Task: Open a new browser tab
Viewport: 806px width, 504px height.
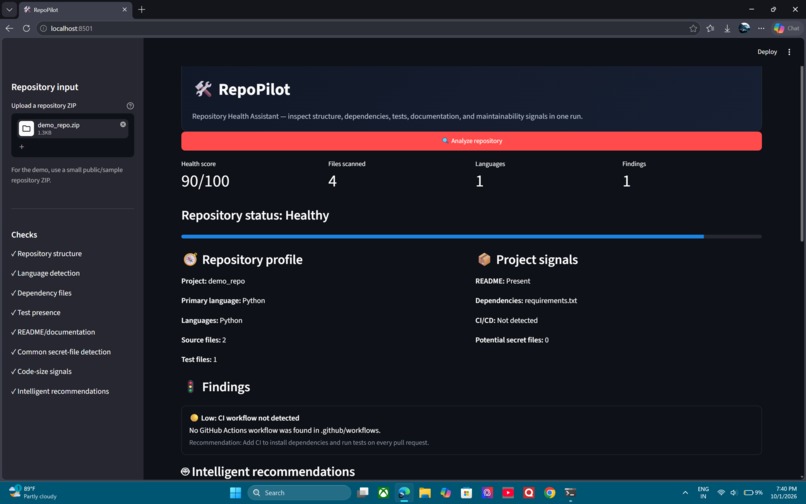Action: pos(141,9)
